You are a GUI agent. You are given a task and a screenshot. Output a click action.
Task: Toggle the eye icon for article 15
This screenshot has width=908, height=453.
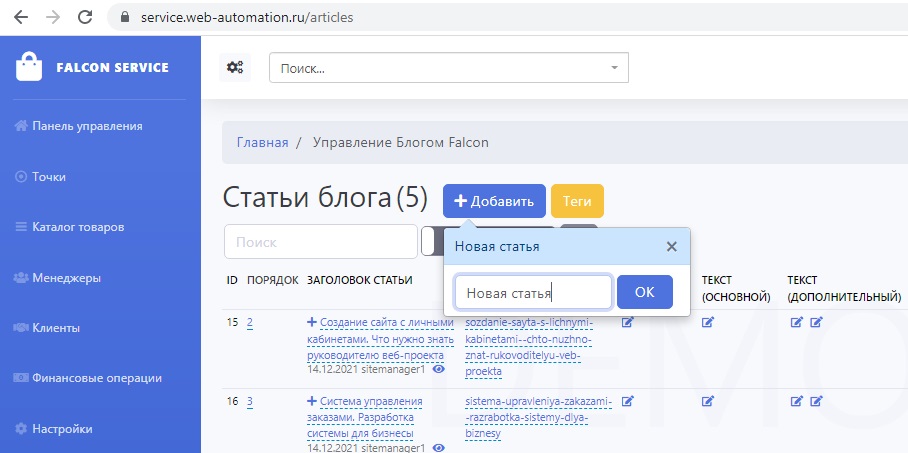click(438, 369)
